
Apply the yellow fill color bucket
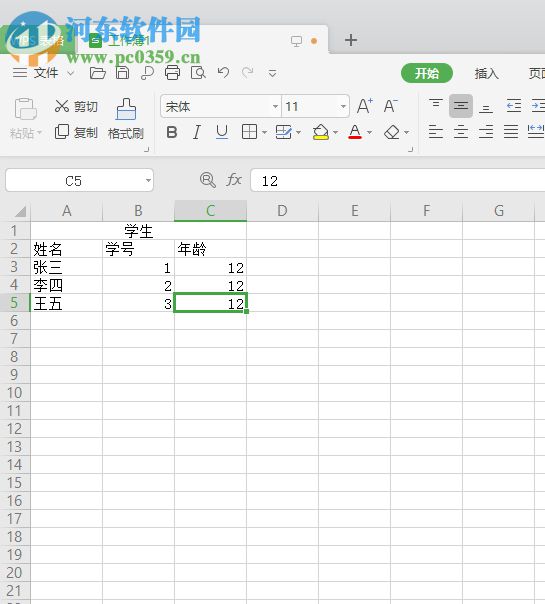coord(320,132)
